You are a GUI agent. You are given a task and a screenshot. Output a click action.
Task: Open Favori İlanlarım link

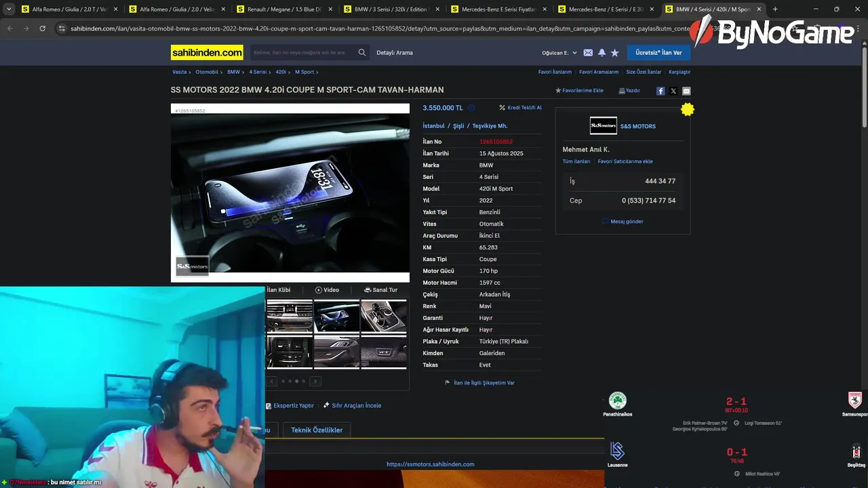[555, 72]
